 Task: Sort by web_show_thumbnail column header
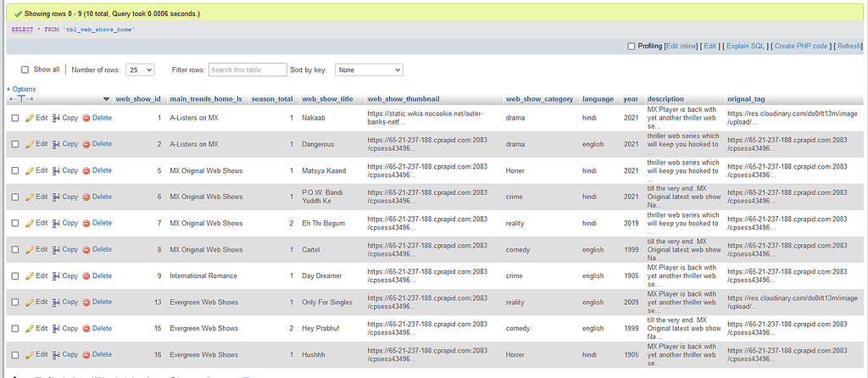[403, 99]
